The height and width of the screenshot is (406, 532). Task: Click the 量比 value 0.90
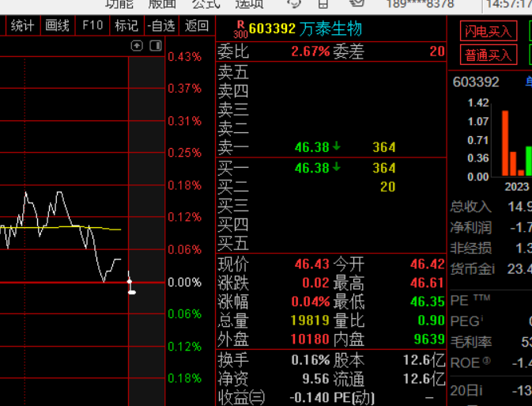point(432,320)
